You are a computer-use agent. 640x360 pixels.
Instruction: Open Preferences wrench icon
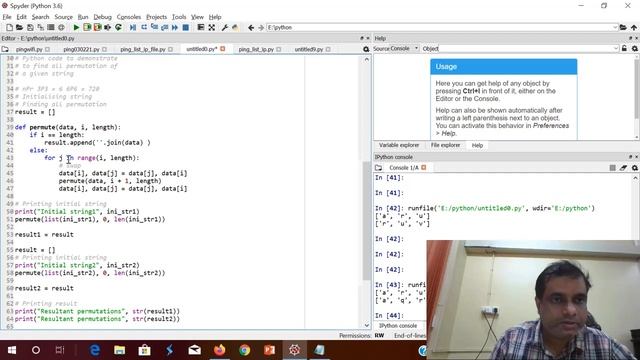click(x=224, y=27)
